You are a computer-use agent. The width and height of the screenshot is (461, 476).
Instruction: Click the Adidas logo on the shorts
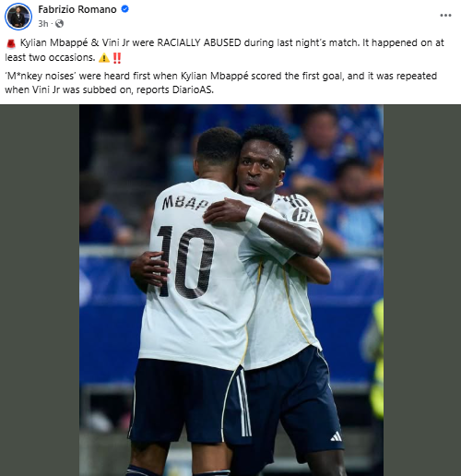337,436
